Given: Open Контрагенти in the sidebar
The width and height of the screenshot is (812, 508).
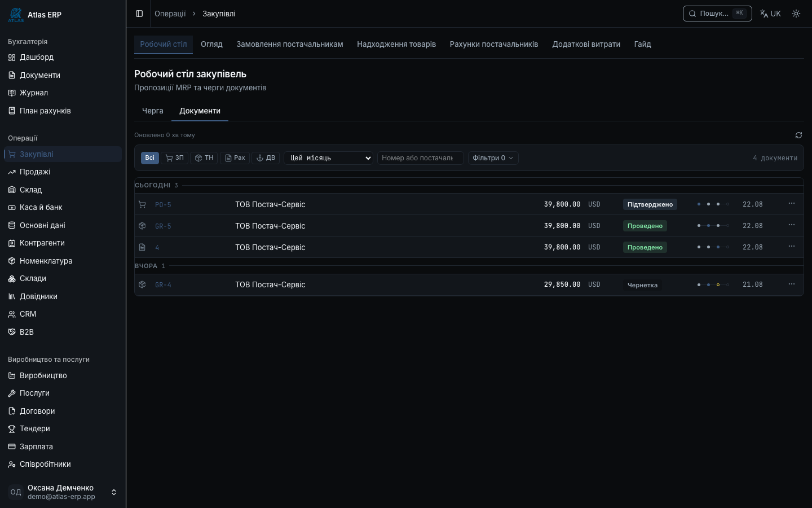Looking at the screenshot, I should pos(63,243).
